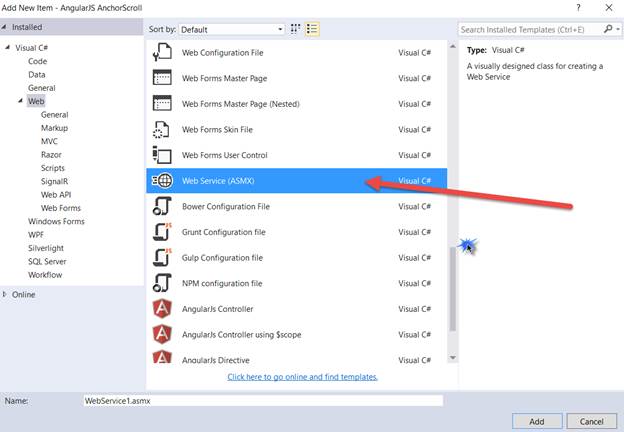Viewport: 624px width, 432px height.
Task: Click the Cancel button
Action: pos(591,421)
